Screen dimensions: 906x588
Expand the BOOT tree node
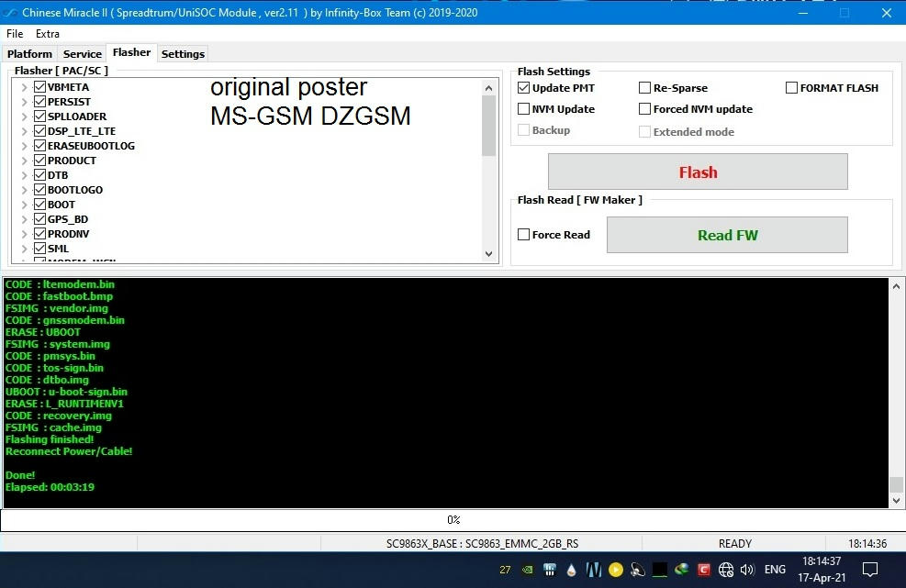point(24,205)
